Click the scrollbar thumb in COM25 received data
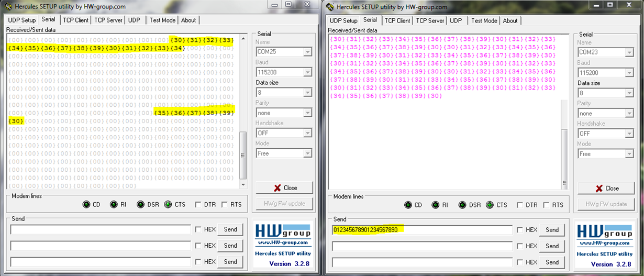 tap(243, 155)
